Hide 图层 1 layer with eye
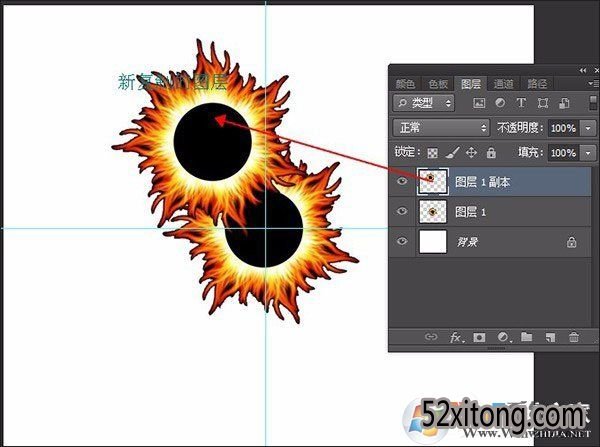 pyautogui.click(x=402, y=211)
